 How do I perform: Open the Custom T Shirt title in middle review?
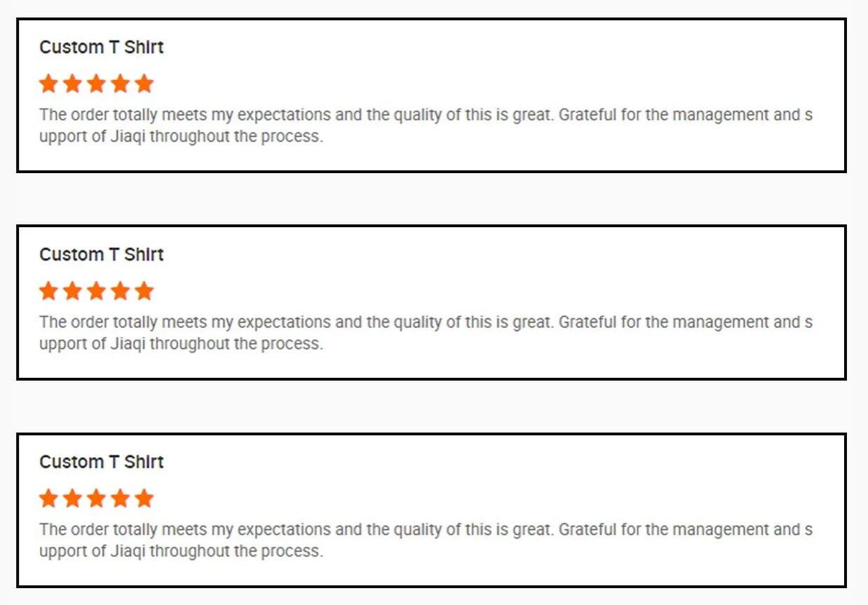(102, 254)
